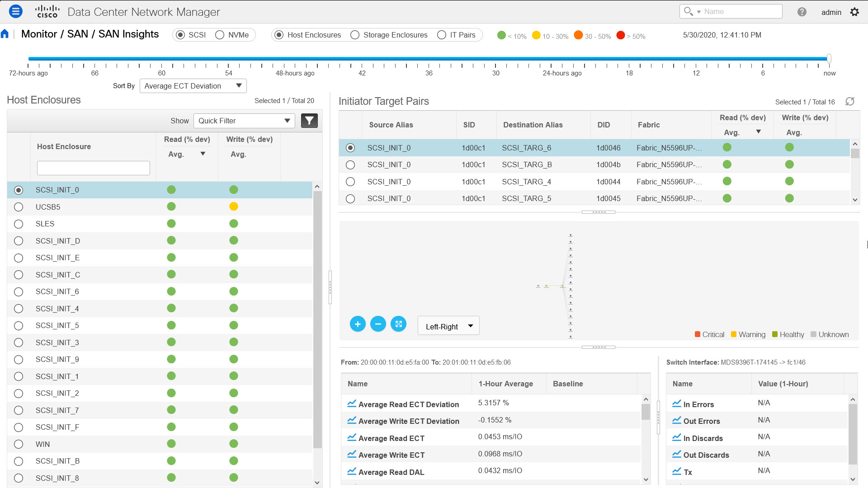Select the Storage Enclosures radio button
The width and height of the screenshot is (868, 488).
point(356,34)
